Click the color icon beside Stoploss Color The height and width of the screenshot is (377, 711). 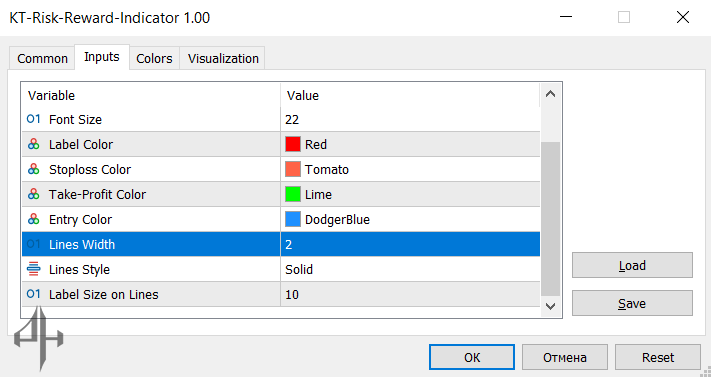(34, 169)
